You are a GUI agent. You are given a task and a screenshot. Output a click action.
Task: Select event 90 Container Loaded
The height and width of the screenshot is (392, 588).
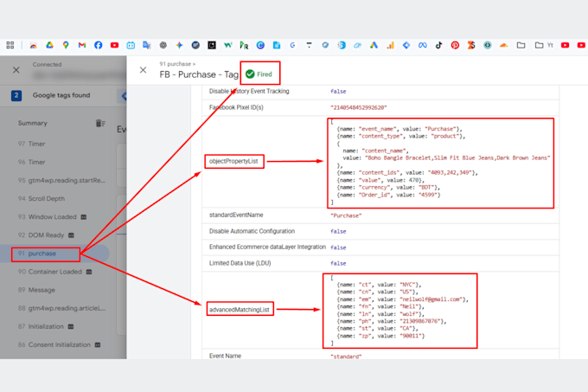click(54, 272)
